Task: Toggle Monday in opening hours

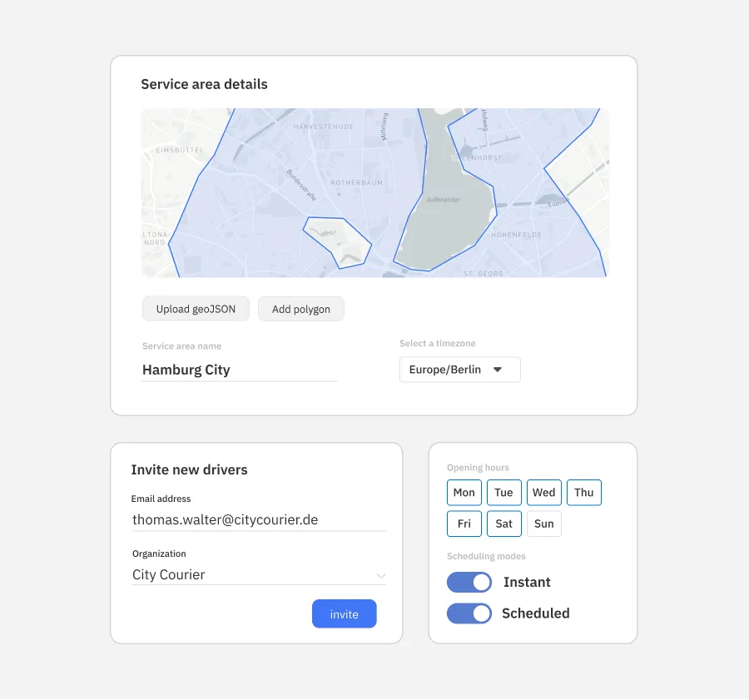Action: point(464,492)
